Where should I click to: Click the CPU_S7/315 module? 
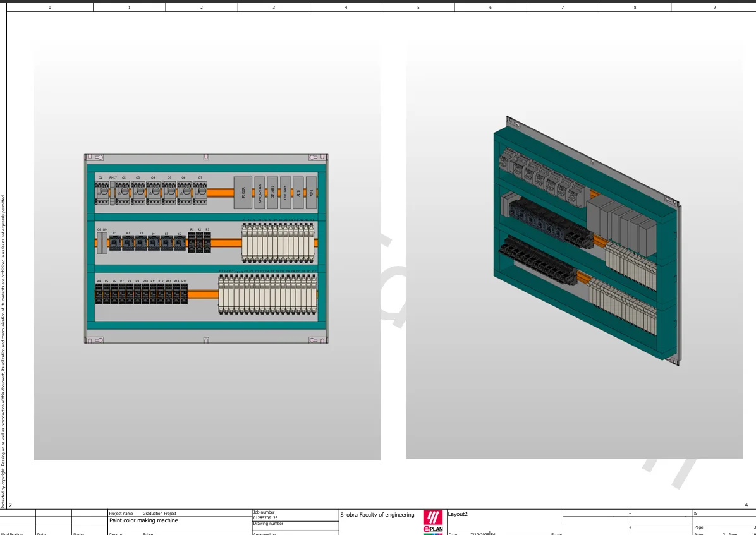(x=260, y=193)
